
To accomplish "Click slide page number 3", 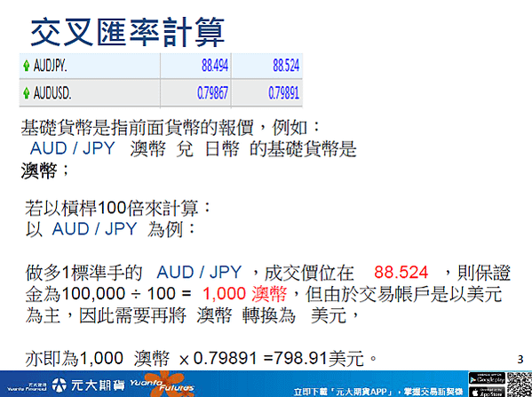I will (x=520, y=360).
